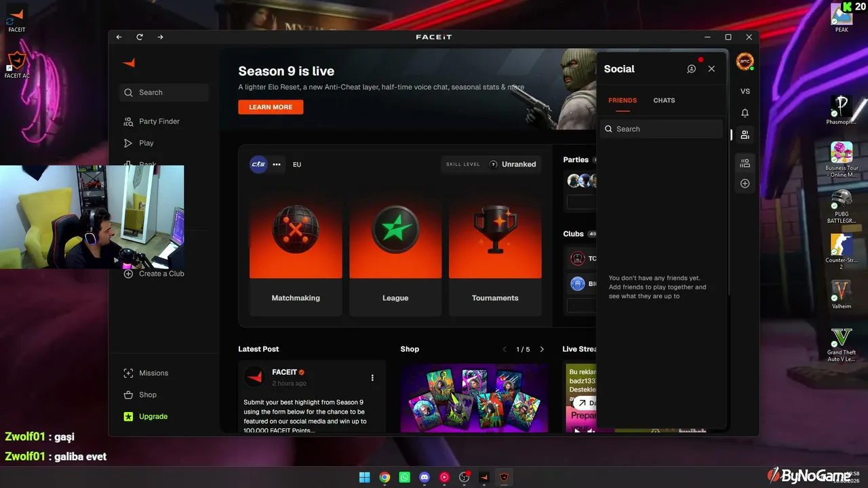Click Create a Club link
The image size is (868, 488).
(161, 274)
